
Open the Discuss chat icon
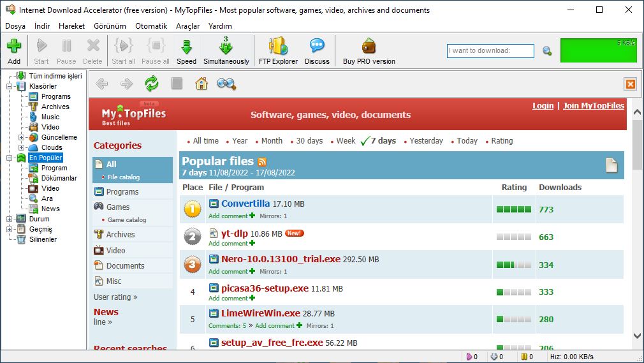click(317, 46)
